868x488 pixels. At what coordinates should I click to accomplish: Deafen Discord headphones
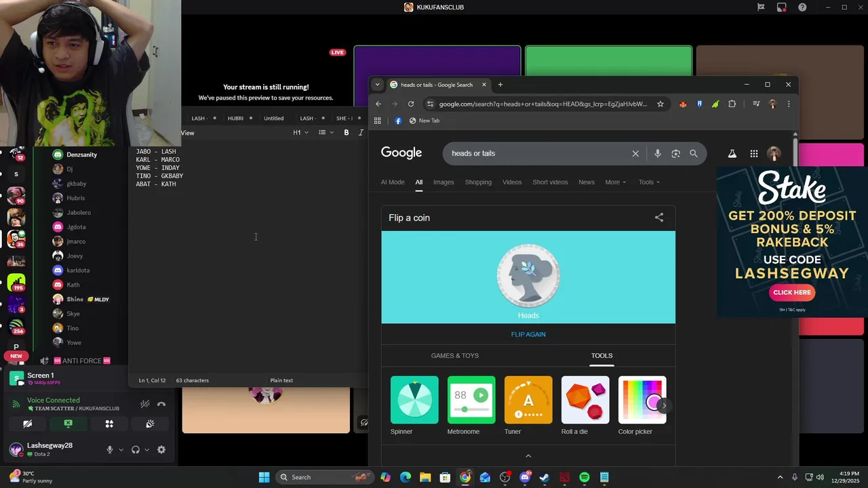click(136, 449)
